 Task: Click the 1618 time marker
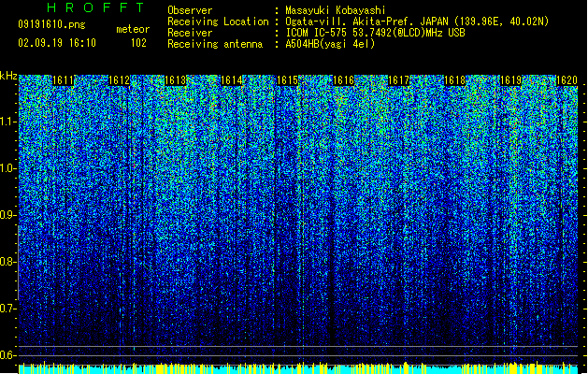tap(455, 80)
